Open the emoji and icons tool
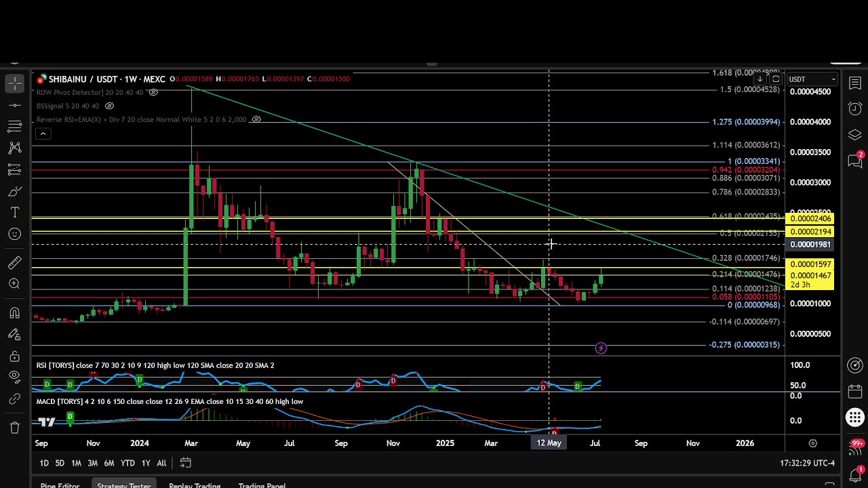The width and height of the screenshot is (868, 488). coord(15,235)
